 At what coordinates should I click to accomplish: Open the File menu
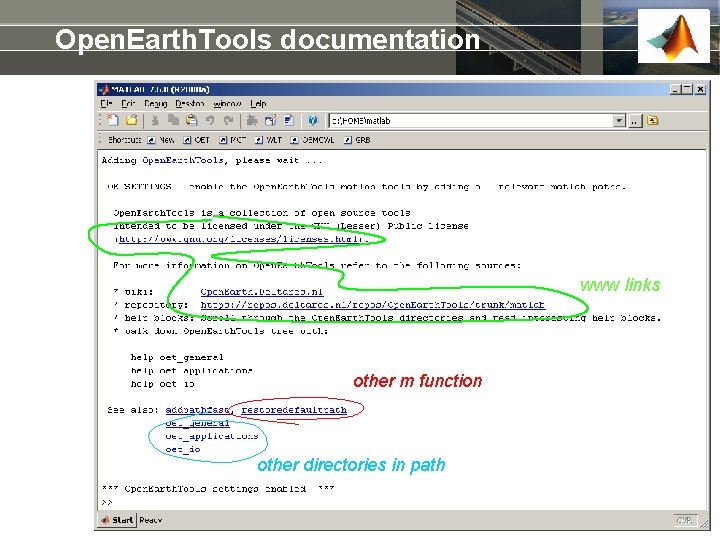107,104
